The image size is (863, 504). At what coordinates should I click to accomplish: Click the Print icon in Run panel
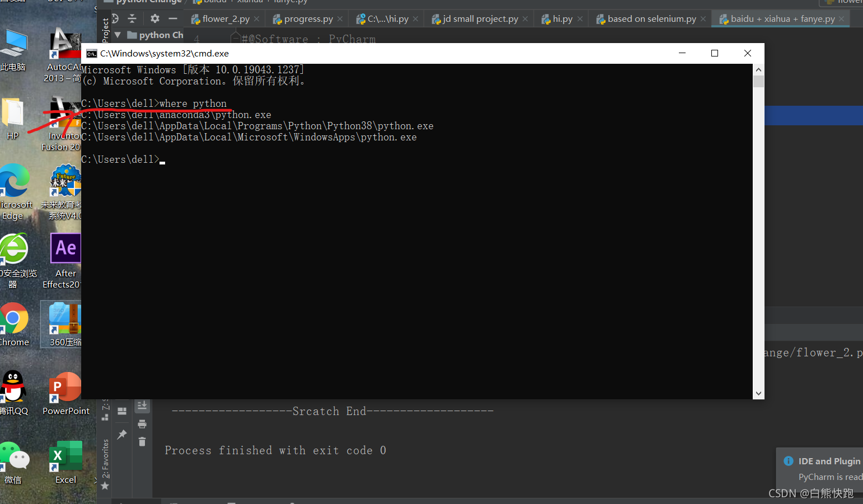[142, 424]
